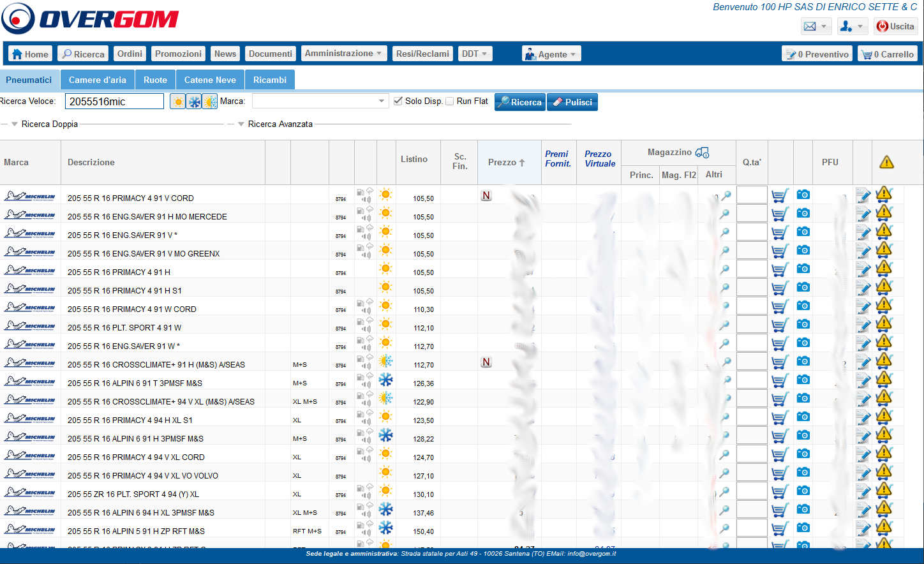The width and height of the screenshot is (924, 564).
Task: Add PRIMACY 4 91 H S1 to cart
Action: tap(780, 288)
